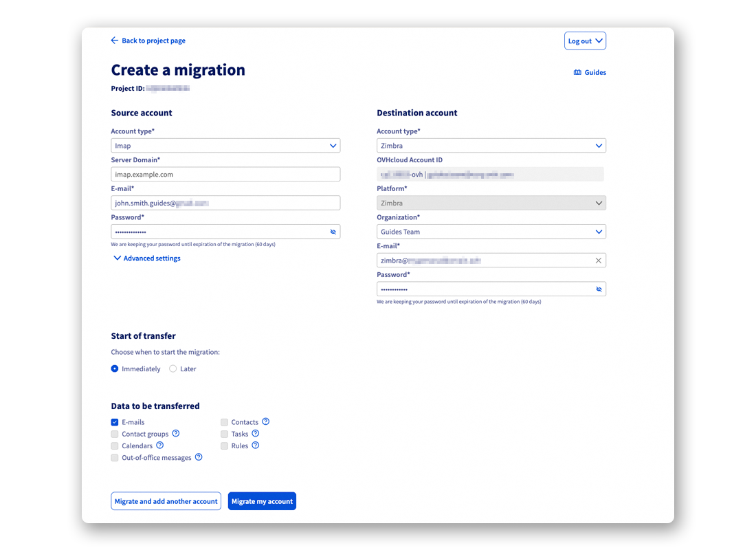Click the Migrate my account button

tap(262, 501)
